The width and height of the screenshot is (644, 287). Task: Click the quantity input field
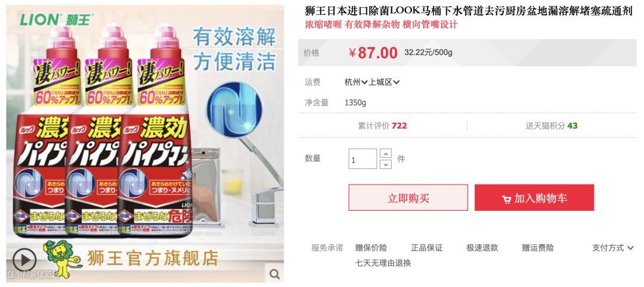tap(363, 158)
